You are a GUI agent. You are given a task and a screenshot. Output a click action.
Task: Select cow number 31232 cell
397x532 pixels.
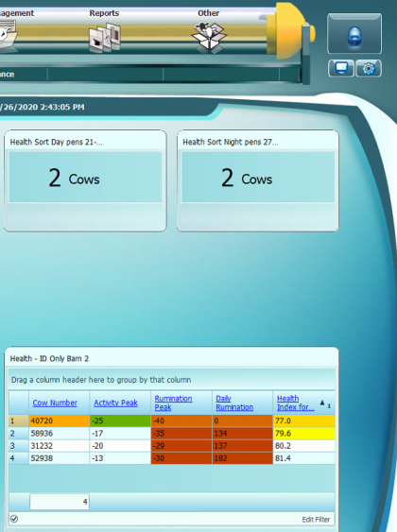[x=59, y=446]
